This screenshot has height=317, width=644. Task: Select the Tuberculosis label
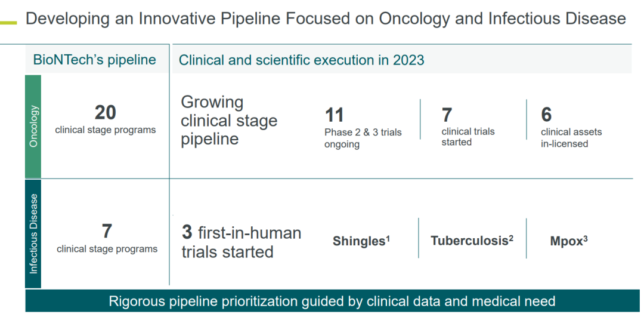(x=472, y=241)
